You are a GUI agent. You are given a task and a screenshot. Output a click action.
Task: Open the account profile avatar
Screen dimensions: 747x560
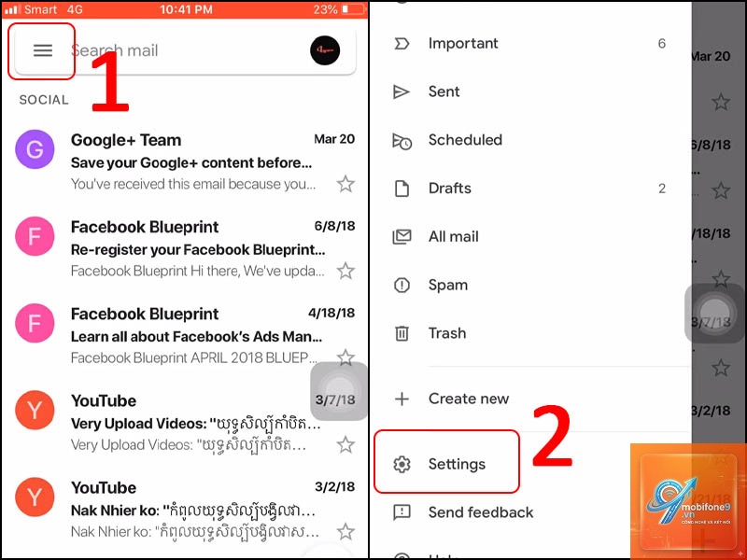pos(325,50)
